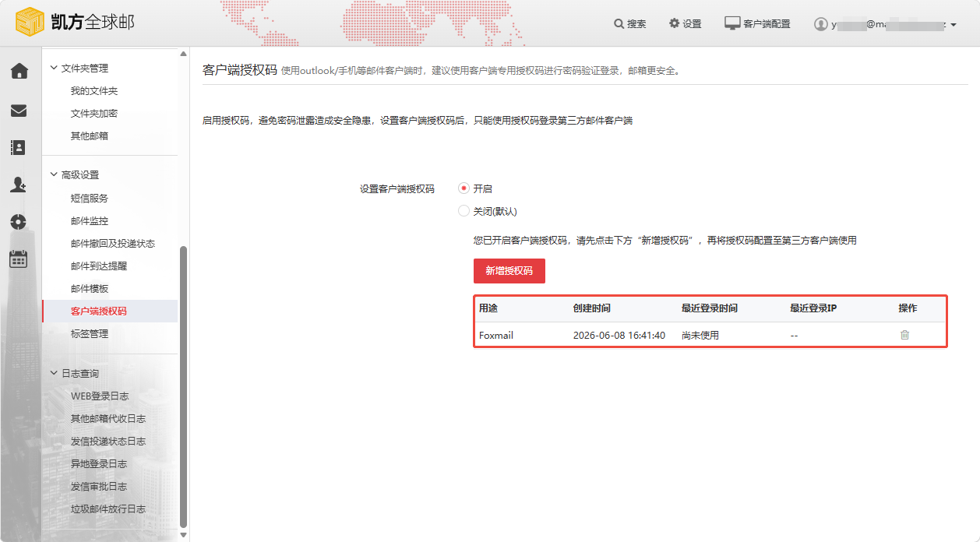Collapse the 文件夹管理 section

[54, 68]
